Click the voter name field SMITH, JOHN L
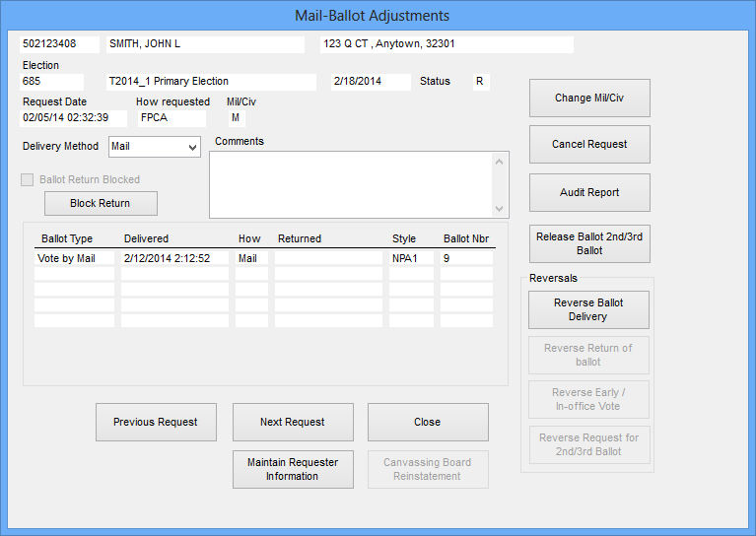This screenshot has width=756, height=536. [x=205, y=44]
